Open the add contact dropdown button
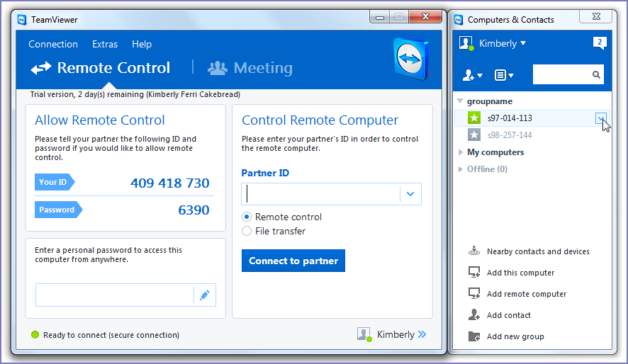The image size is (628, 364). click(x=473, y=75)
